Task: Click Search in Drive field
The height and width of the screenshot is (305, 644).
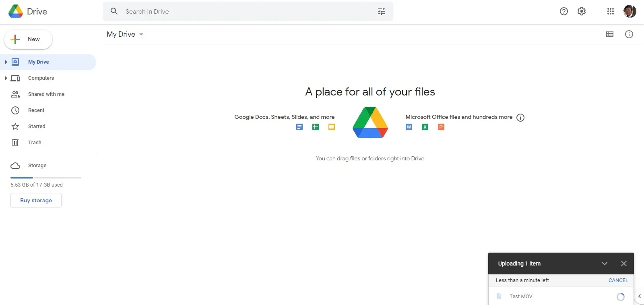Action: coord(248,11)
